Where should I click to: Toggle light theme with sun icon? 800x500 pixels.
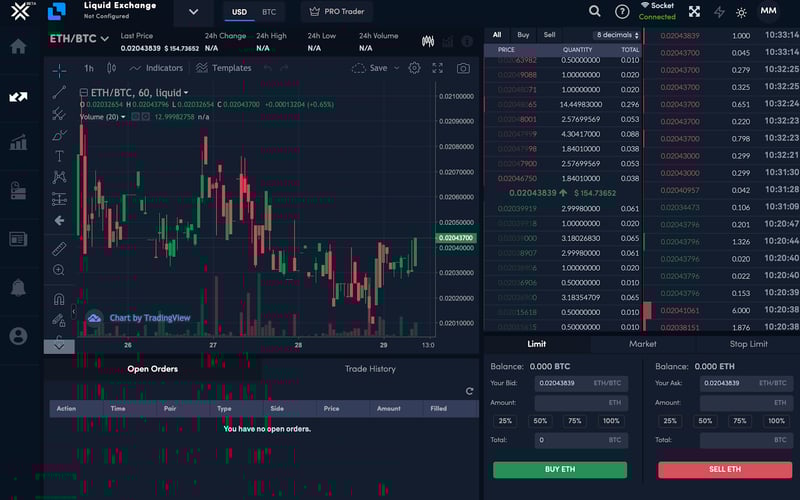pos(741,12)
